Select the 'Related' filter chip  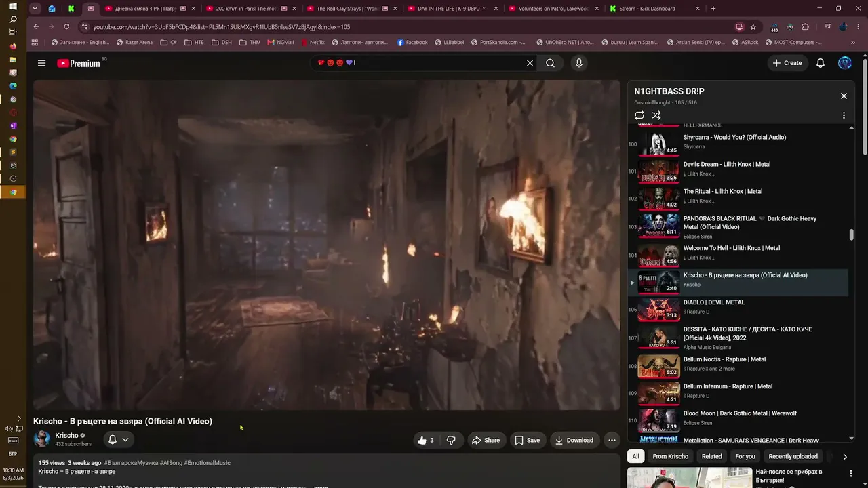click(x=711, y=456)
